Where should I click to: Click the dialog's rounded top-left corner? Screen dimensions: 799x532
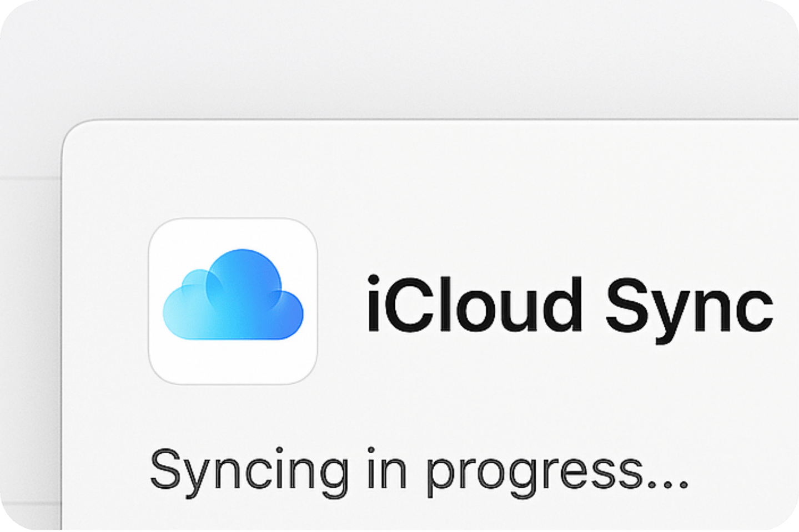click(x=71, y=130)
